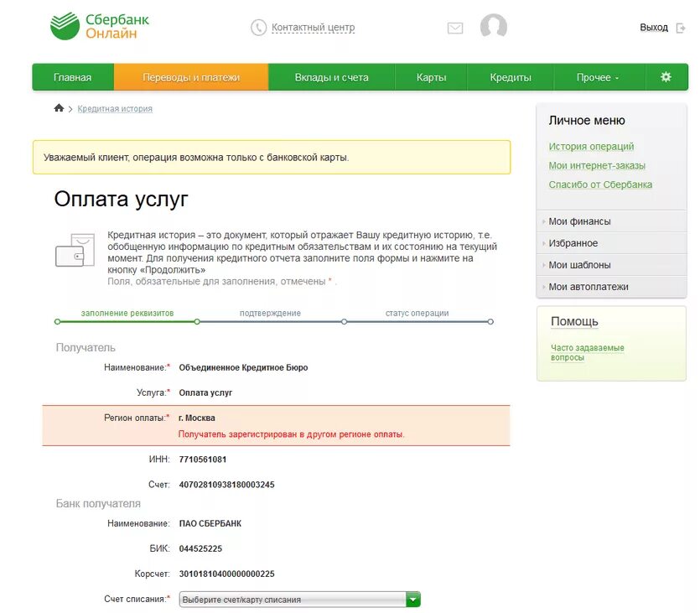Image resolution: width=700 pixels, height=613 pixels.
Task: Click bank name ПАО СБЕРБАНК
Action: click(210, 524)
